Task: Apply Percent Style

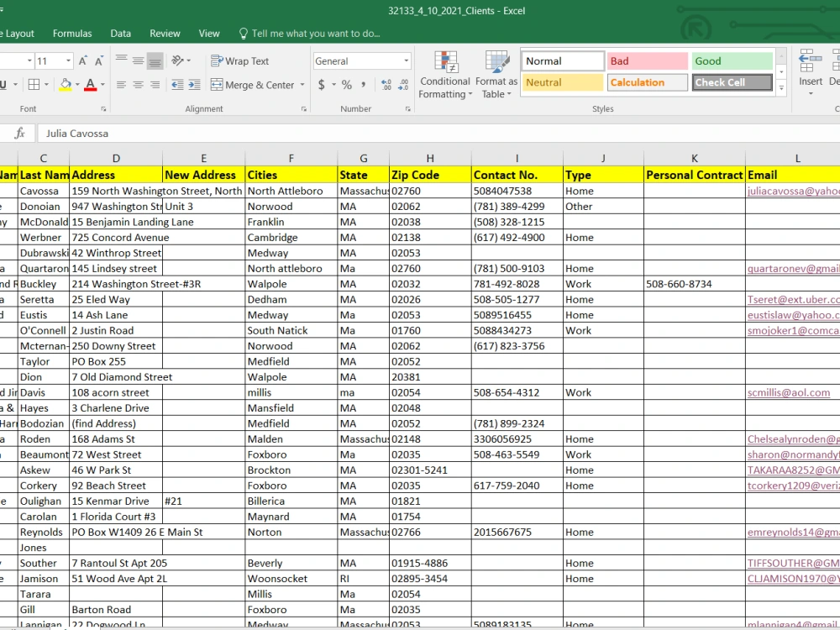Action: coord(347,85)
